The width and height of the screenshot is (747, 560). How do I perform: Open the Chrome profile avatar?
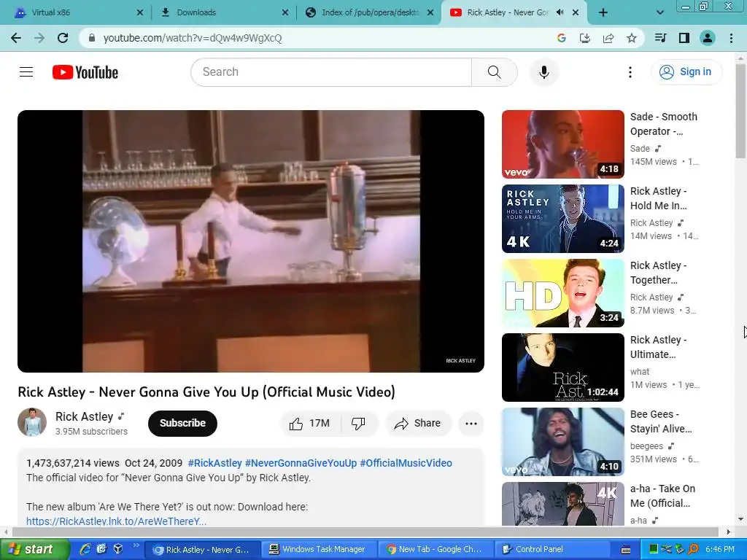pos(708,38)
